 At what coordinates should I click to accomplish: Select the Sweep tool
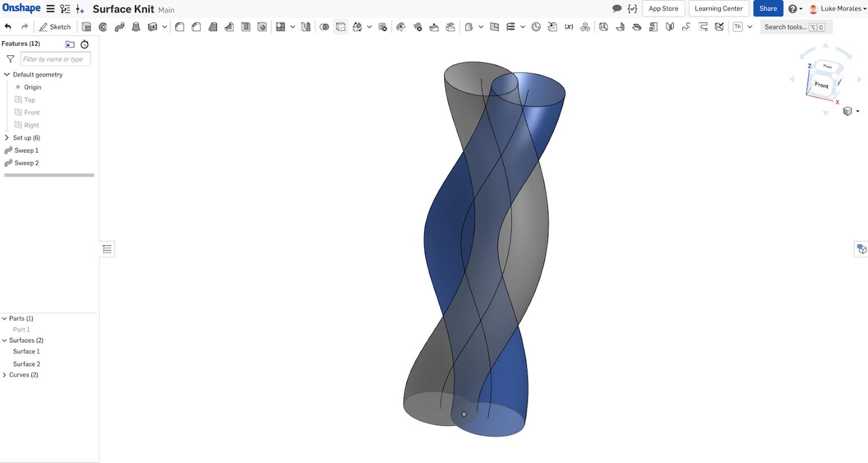coord(119,27)
